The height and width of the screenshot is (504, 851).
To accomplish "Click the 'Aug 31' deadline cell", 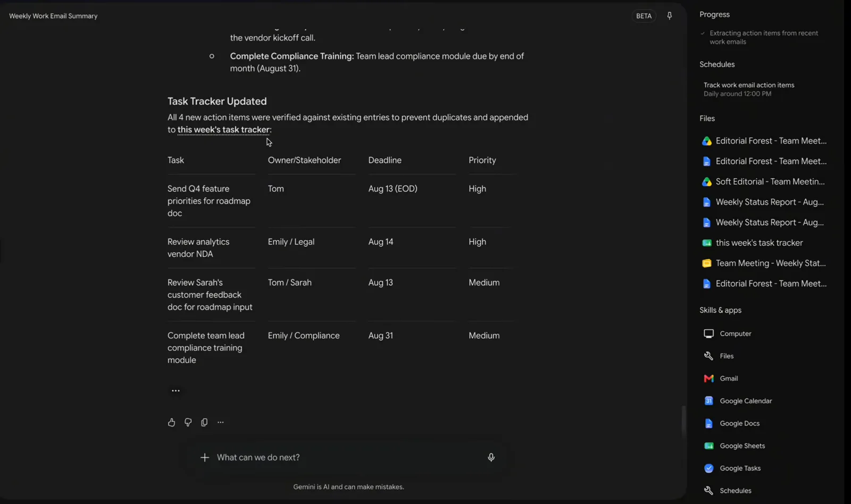I will click(380, 335).
